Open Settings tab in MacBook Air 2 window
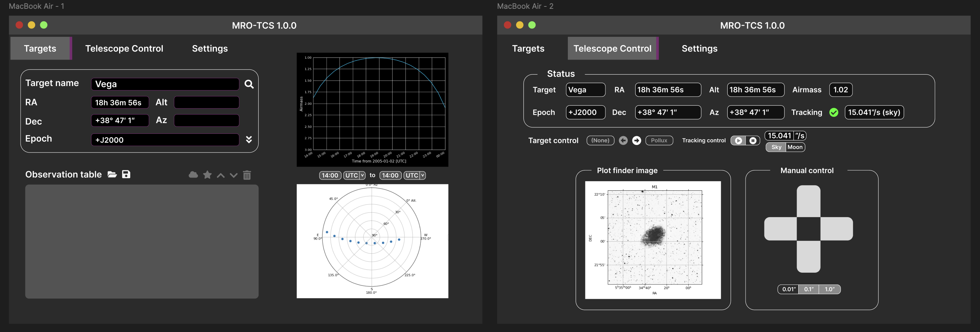This screenshot has width=980, height=332. point(699,48)
